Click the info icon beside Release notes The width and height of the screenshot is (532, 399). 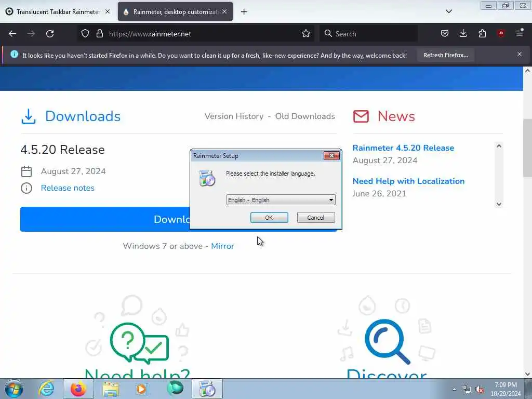tap(26, 188)
